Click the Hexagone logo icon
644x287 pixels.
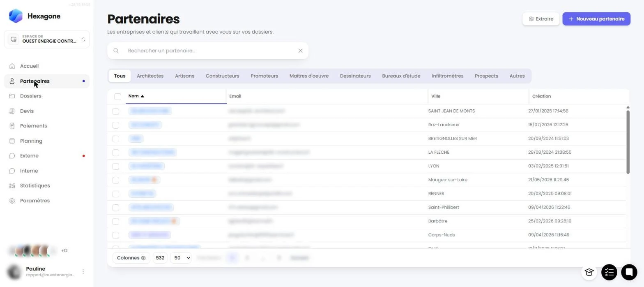[16, 16]
